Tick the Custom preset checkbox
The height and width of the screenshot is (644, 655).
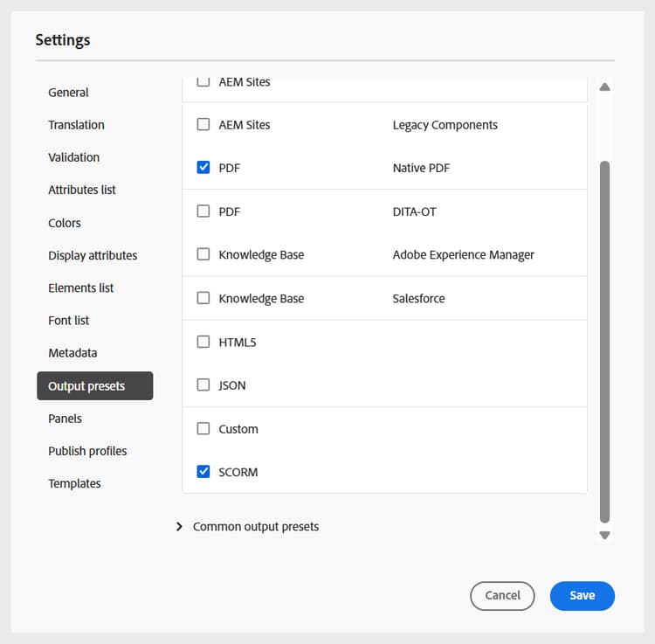203,429
